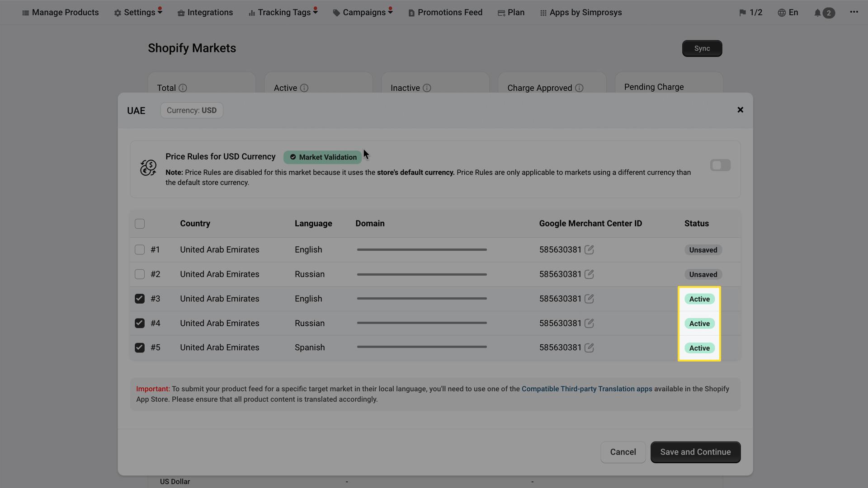868x488 pixels.
Task: Open the Tracking Tags dropdown
Action: coord(283,12)
